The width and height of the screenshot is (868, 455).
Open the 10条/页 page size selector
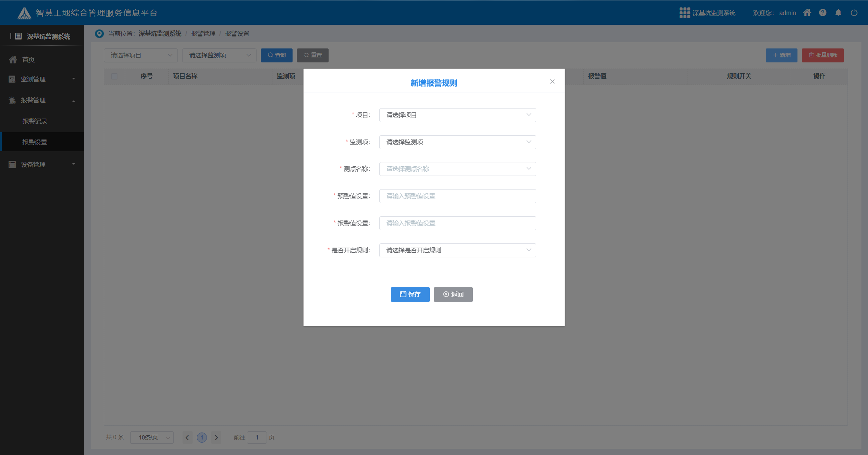(x=152, y=438)
